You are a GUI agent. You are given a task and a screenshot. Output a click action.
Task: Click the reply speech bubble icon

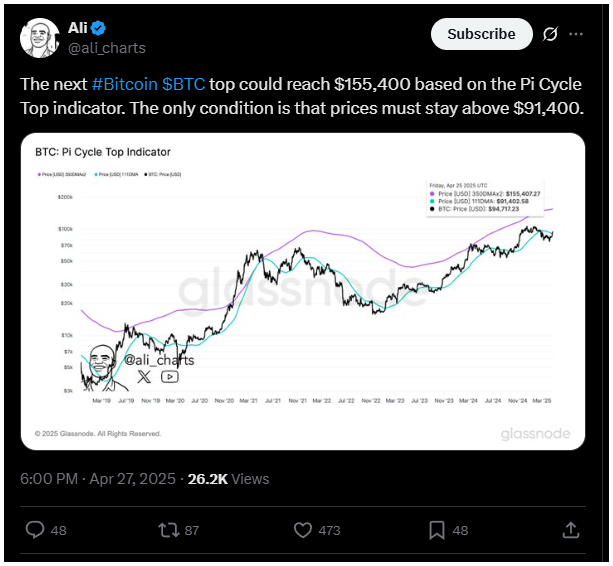coord(35,530)
